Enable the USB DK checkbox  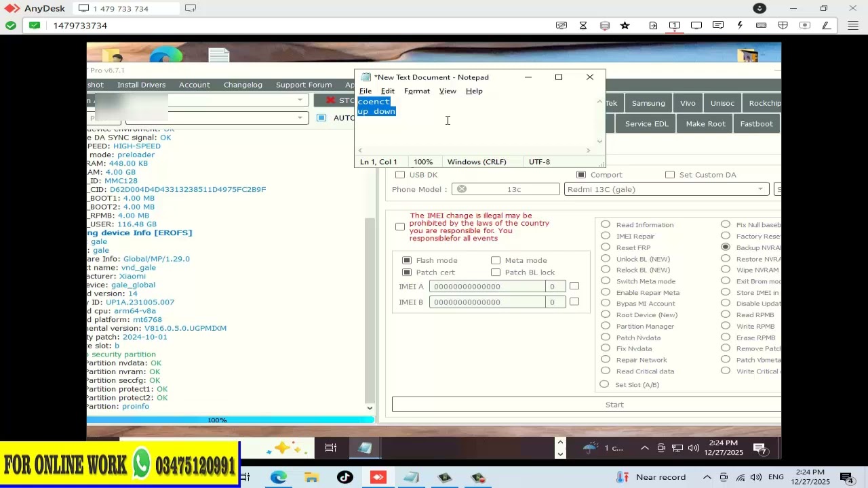coord(400,175)
